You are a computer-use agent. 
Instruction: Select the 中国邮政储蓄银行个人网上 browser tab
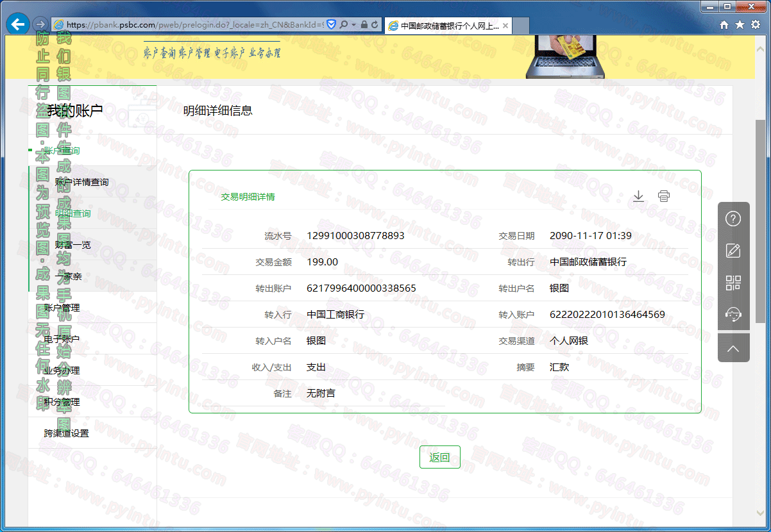(x=448, y=26)
